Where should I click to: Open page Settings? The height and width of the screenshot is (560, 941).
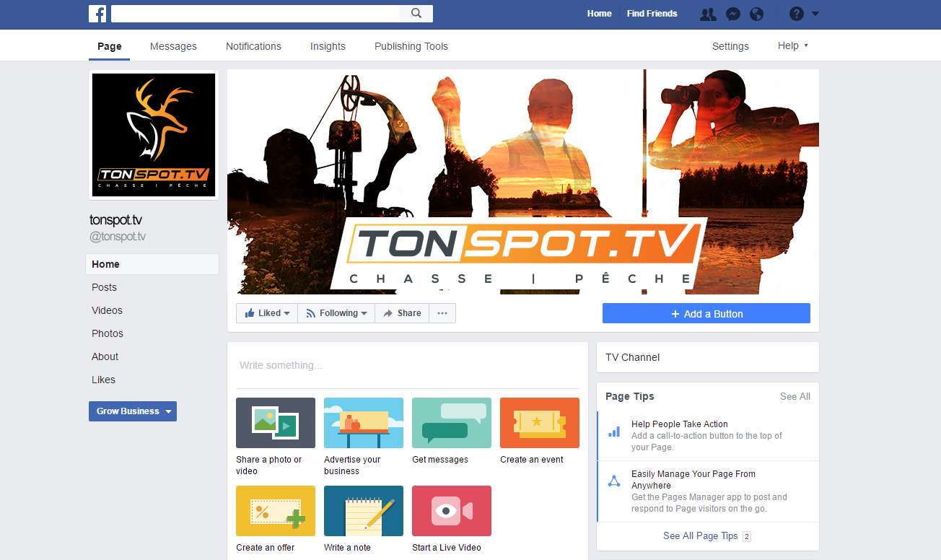(x=730, y=46)
